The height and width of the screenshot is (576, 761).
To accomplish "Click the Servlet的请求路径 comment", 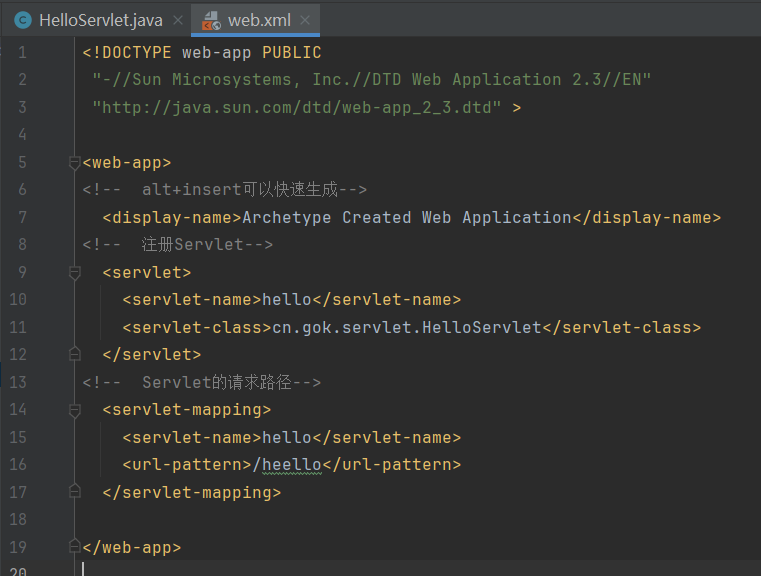I will coord(202,382).
